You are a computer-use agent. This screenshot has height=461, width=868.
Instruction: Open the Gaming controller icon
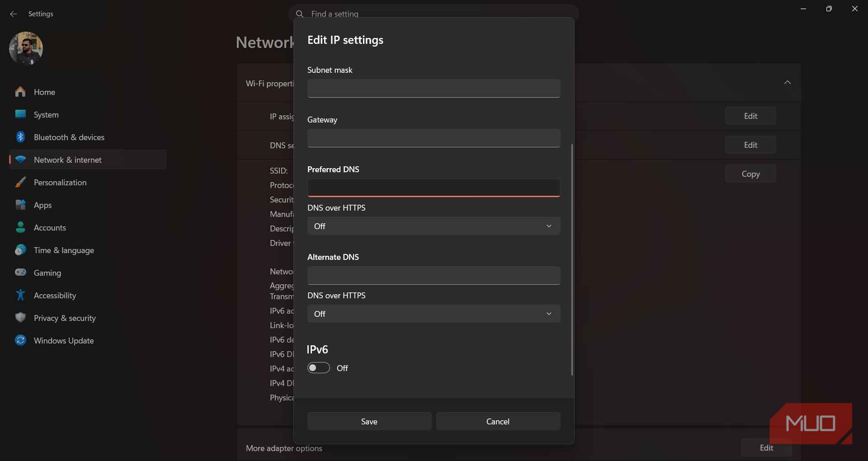pyautogui.click(x=20, y=272)
